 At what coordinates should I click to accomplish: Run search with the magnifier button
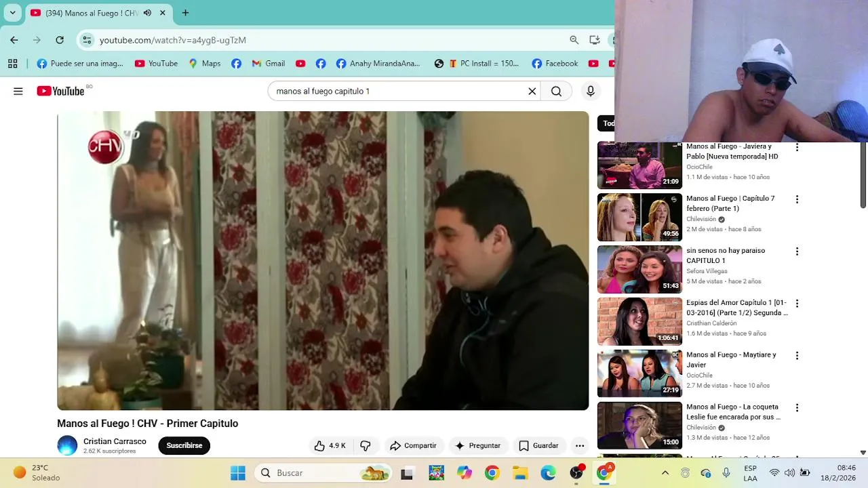pyautogui.click(x=556, y=91)
